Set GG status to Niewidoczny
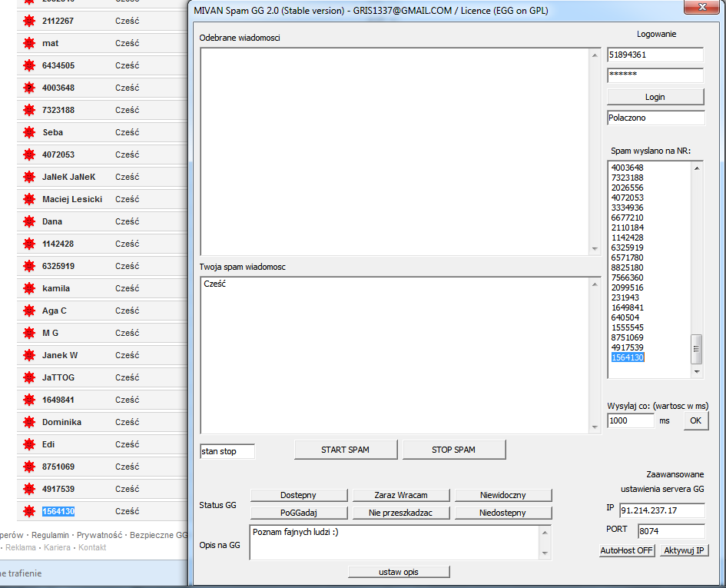The width and height of the screenshot is (726, 588). pos(503,495)
